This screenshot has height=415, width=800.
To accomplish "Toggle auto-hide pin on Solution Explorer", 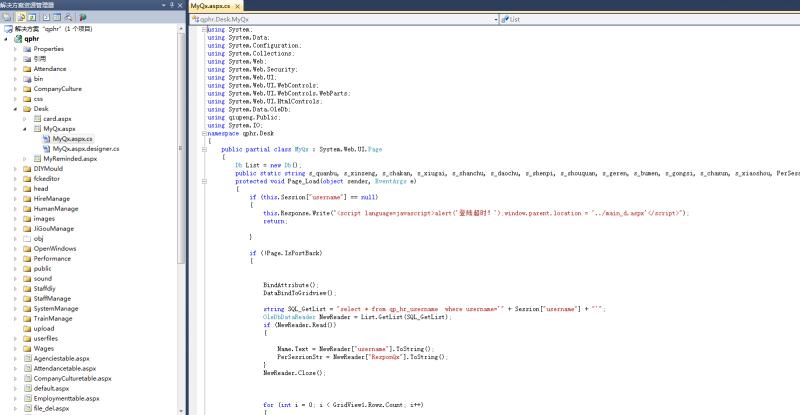I will (x=172, y=5).
